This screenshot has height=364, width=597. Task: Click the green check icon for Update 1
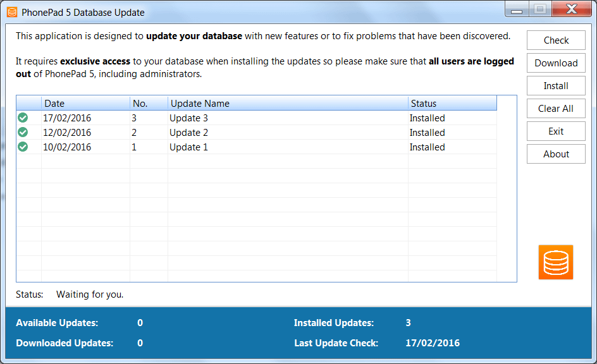23,147
